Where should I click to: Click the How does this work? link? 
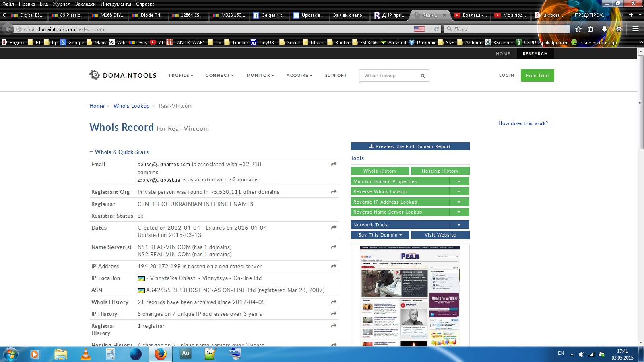[523, 123]
